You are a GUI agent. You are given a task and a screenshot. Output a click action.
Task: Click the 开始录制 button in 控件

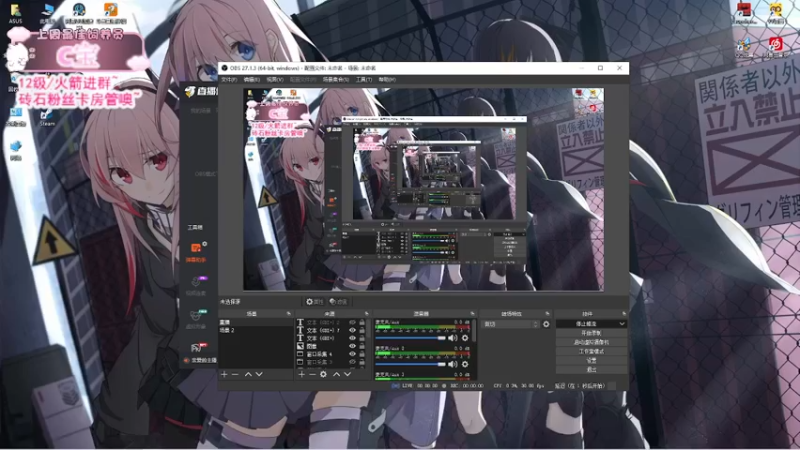[x=591, y=333]
